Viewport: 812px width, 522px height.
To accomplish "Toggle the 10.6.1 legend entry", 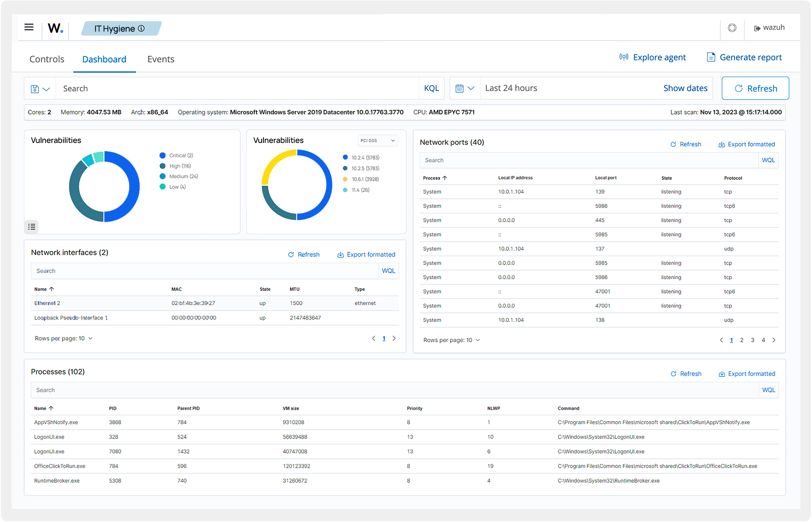I will coord(365,179).
